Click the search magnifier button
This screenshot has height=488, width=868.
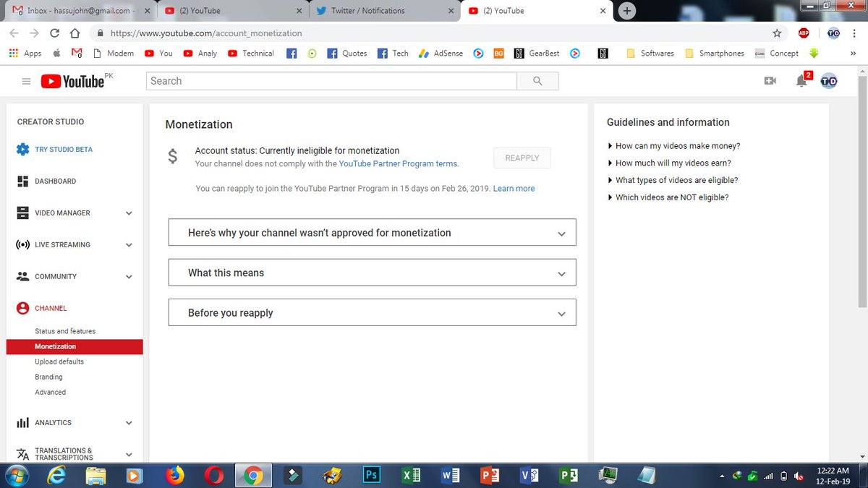click(537, 81)
